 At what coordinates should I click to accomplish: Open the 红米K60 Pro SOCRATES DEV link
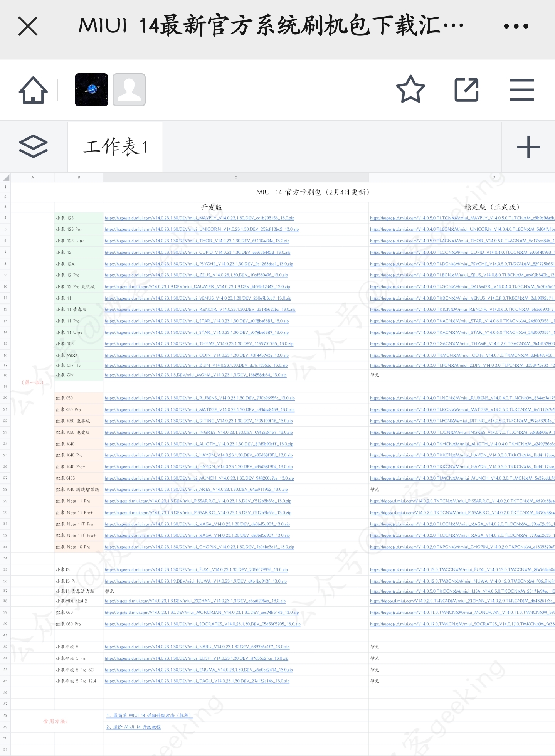203,624
